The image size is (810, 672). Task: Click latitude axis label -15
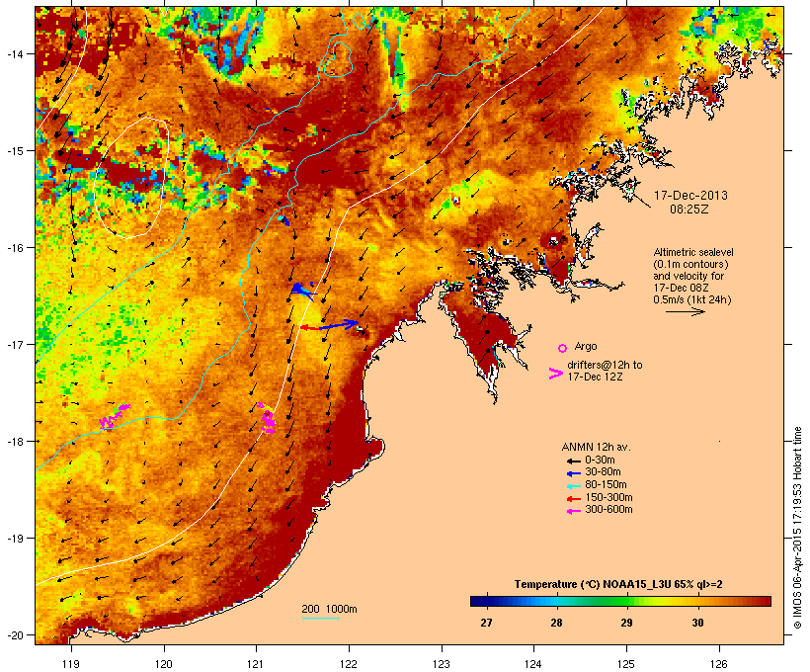[x=14, y=151]
